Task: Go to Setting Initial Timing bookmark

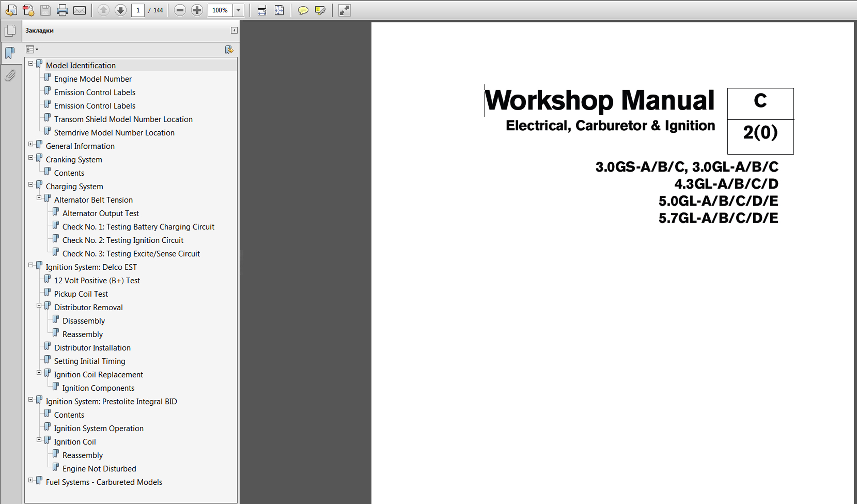Action: click(x=89, y=361)
